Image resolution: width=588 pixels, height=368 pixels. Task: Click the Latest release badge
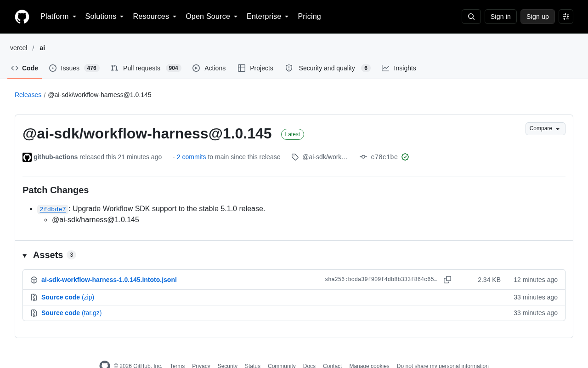tap(293, 134)
